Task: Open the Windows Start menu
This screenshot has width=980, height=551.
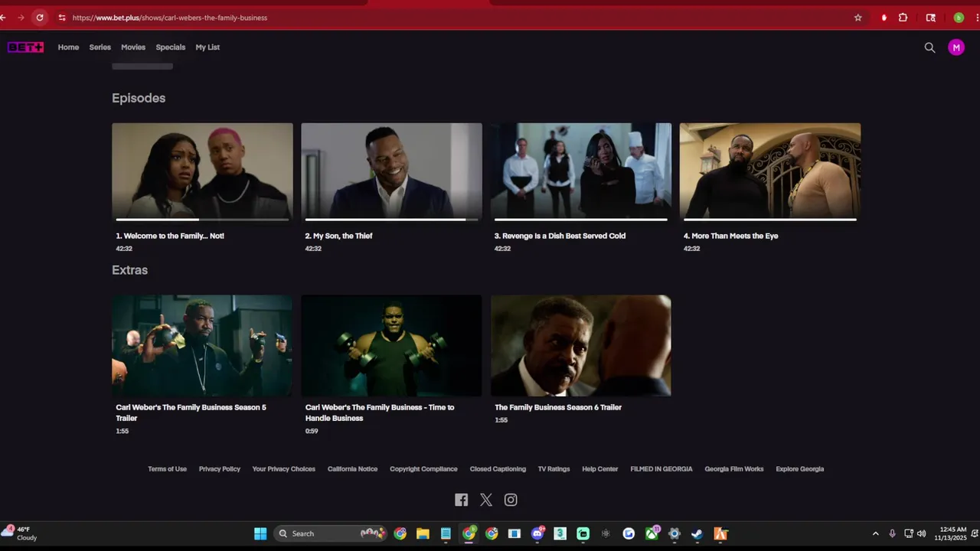Action: click(x=260, y=533)
